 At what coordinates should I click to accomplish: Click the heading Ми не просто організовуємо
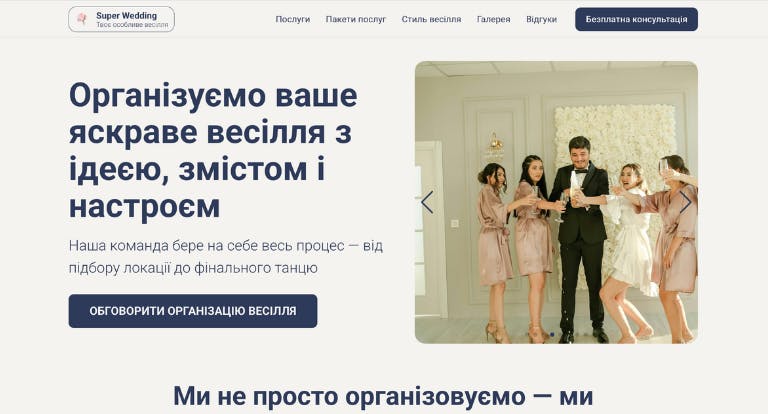pos(383,396)
